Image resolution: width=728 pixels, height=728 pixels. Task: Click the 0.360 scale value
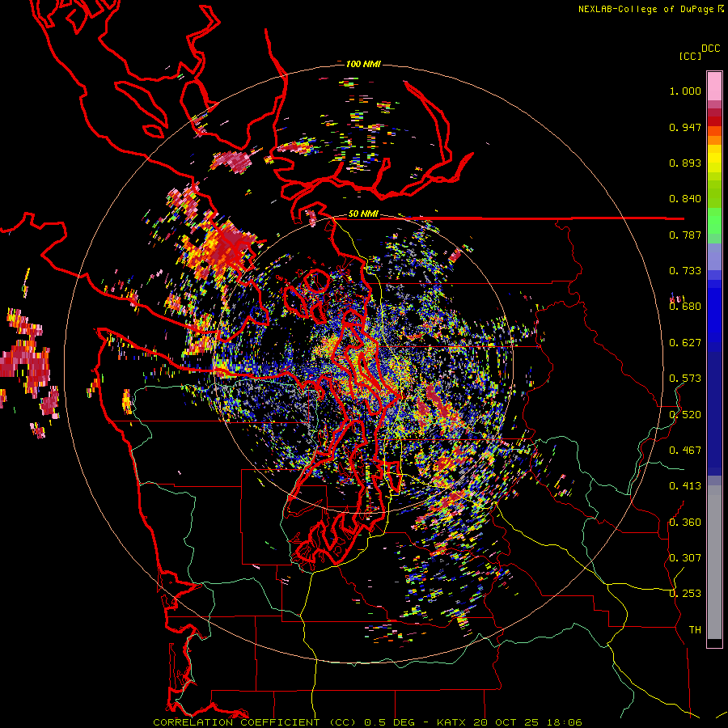pos(685,523)
